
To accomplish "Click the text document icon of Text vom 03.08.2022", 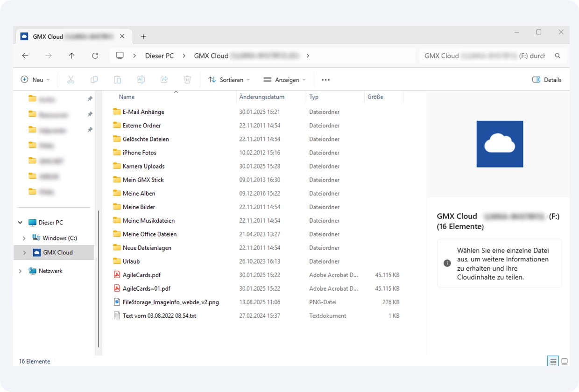I will pyautogui.click(x=117, y=315).
